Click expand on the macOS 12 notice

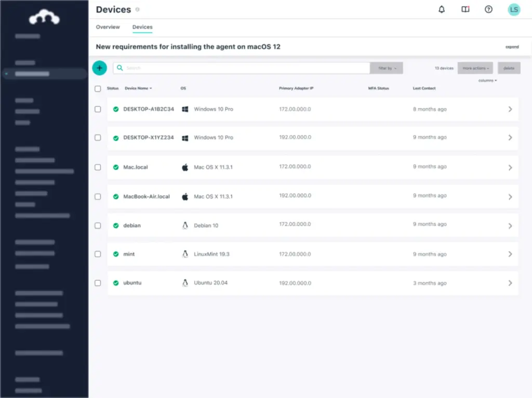pos(512,47)
